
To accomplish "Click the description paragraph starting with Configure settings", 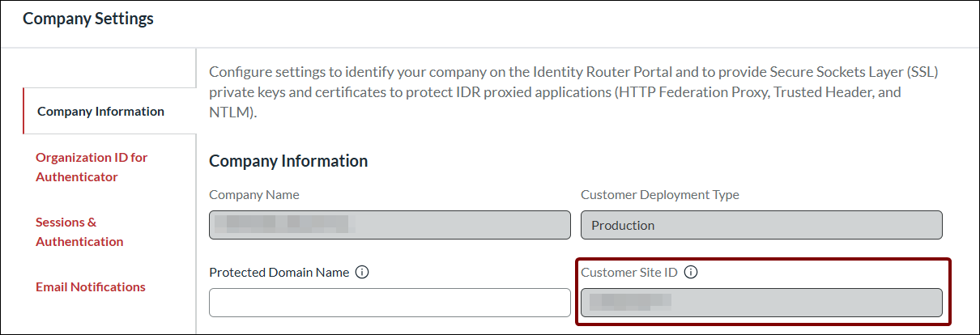I will point(573,92).
